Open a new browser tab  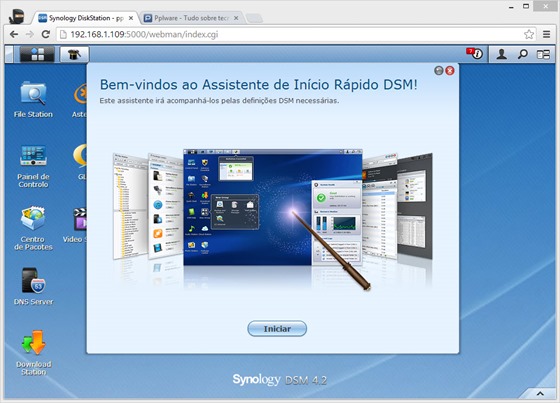click(x=254, y=18)
